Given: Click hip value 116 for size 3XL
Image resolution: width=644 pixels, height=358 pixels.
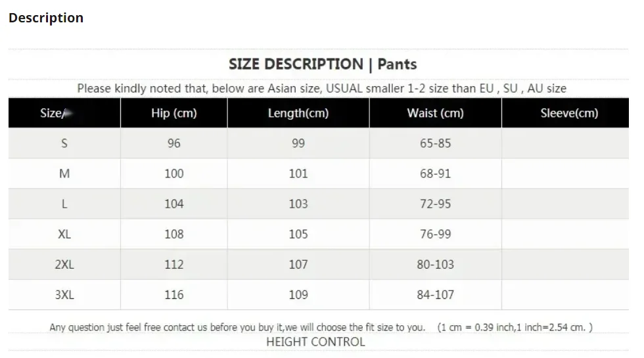Looking at the screenshot, I should [x=173, y=294].
